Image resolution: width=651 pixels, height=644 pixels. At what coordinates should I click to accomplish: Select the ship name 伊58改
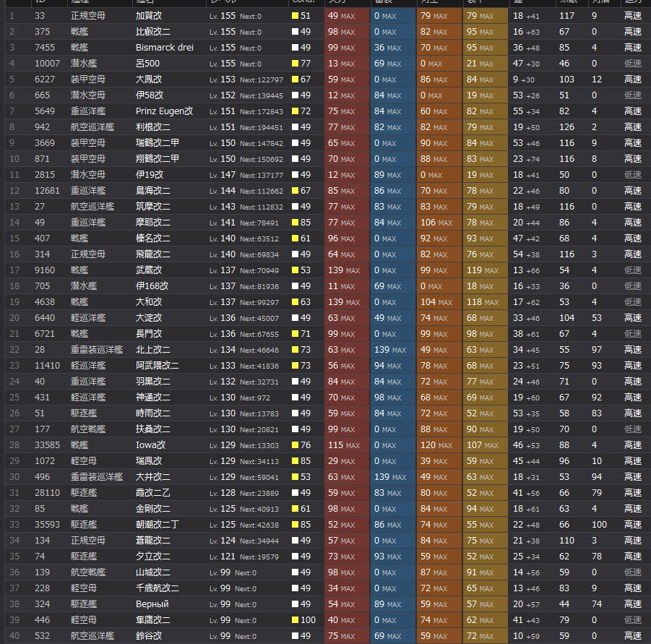click(150, 95)
